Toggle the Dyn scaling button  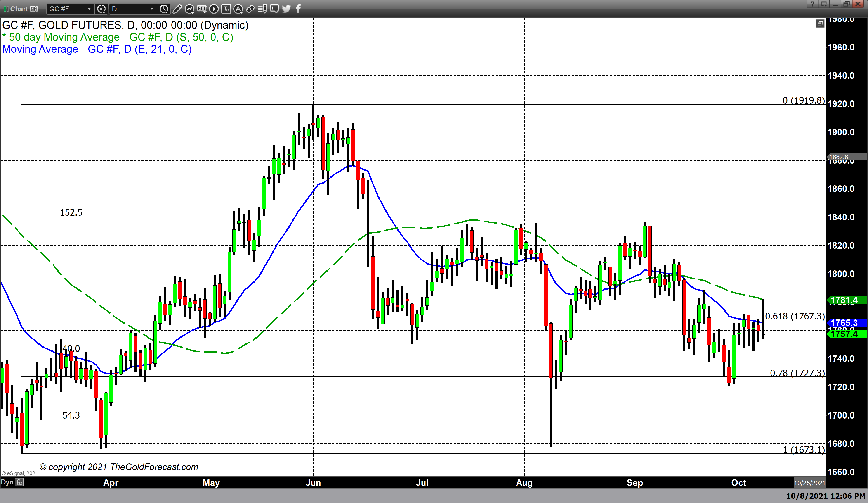point(7,482)
